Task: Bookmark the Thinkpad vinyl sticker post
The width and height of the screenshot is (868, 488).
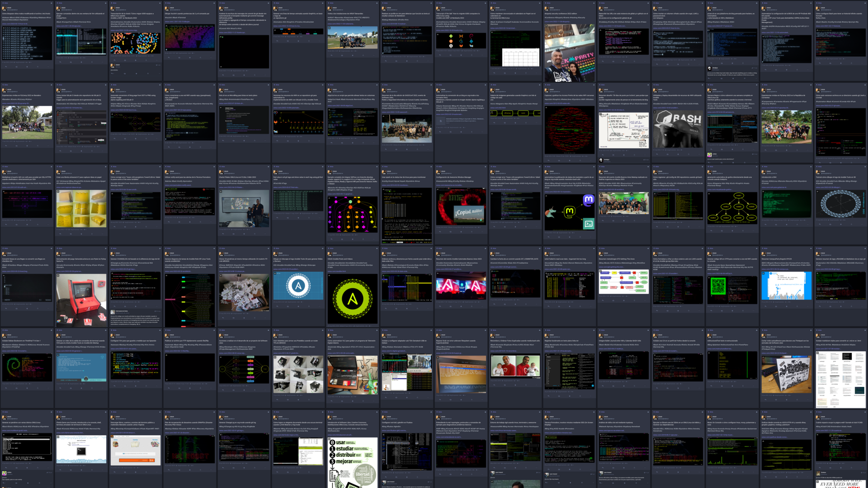Action: pyautogui.click(x=797, y=399)
